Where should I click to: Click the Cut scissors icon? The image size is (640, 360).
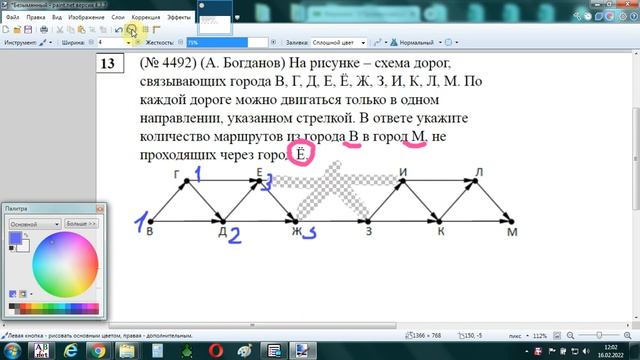coord(60,29)
